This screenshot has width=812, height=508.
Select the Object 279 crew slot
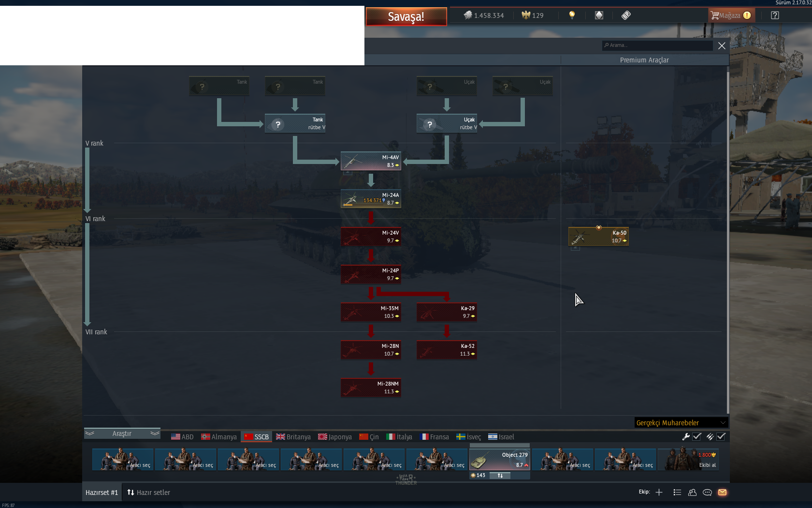(500, 459)
